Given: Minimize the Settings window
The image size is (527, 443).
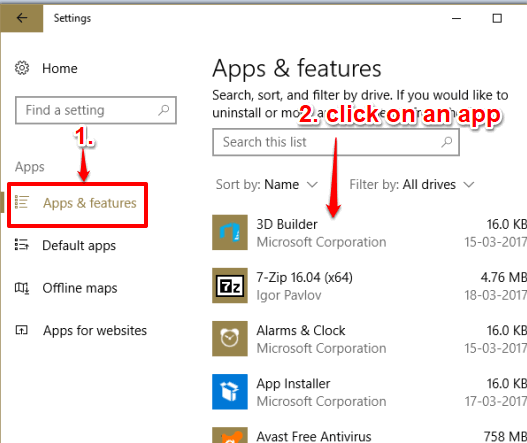Looking at the screenshot, I should click(456, 18).
